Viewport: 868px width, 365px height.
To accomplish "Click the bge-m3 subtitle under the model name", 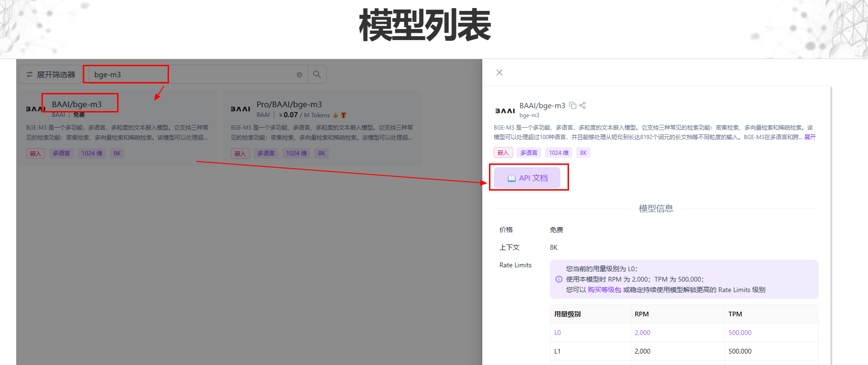I will pyautogui.click(x=529, y=115).
